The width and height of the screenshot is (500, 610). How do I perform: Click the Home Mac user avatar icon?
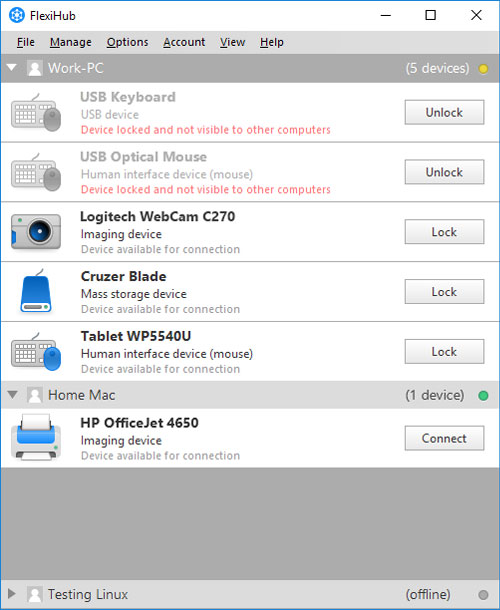tap(35, 395)
